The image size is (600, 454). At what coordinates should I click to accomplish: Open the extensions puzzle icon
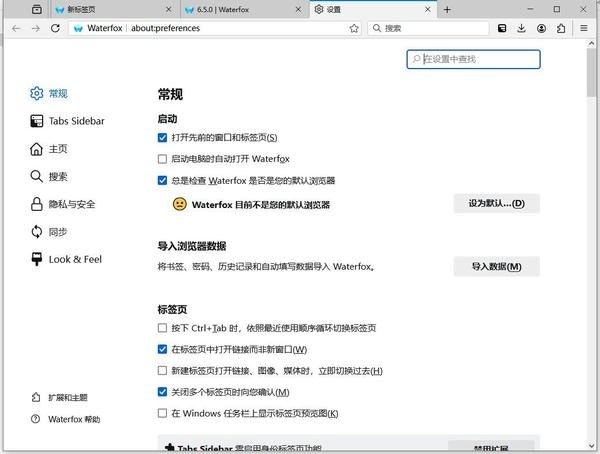[x=561, y=28]
